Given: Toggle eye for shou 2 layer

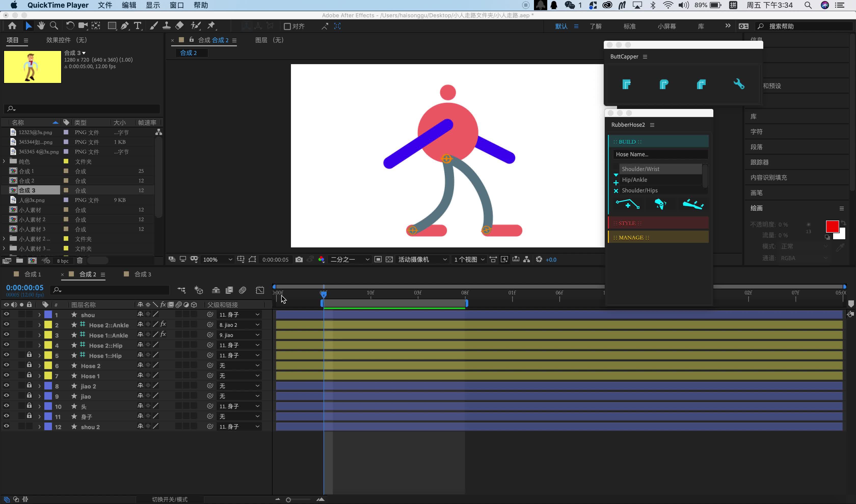Looking at the screenshot, I should [x=6, y=427].
